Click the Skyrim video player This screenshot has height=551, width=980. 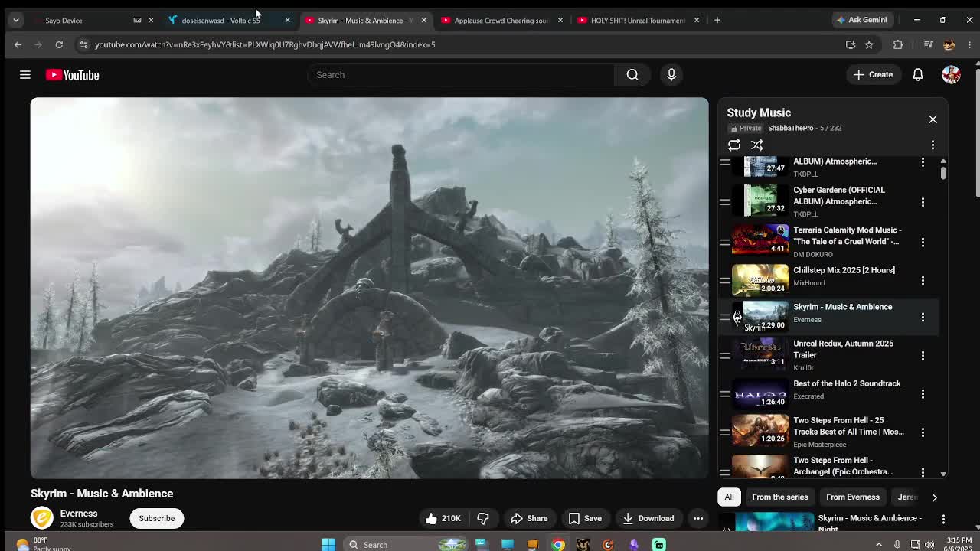(x=369, y=288)
